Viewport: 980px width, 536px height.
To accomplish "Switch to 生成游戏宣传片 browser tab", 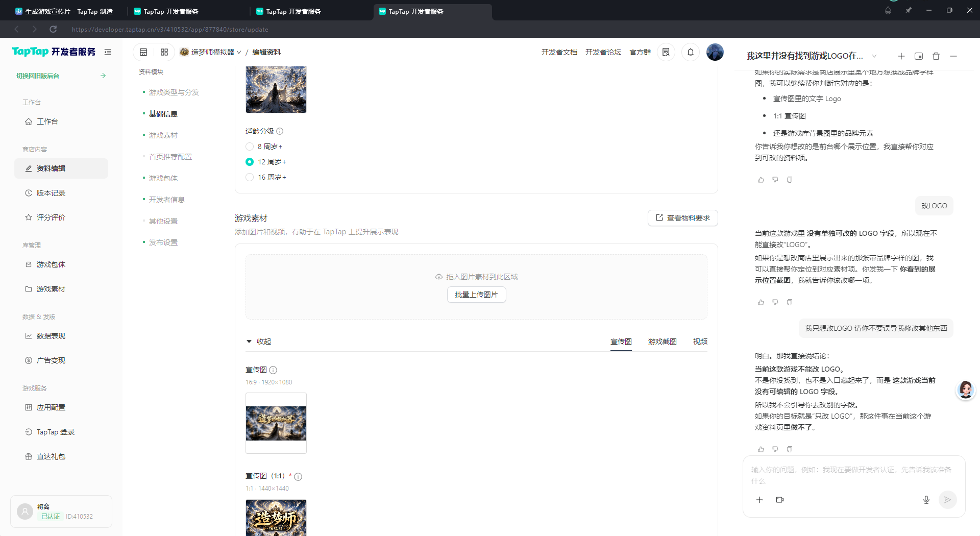I will tap(65, 11).
